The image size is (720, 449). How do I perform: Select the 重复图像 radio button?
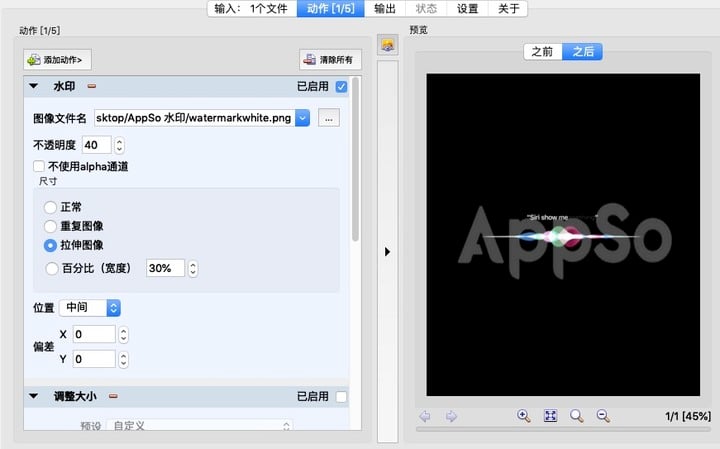click(50, 226)
